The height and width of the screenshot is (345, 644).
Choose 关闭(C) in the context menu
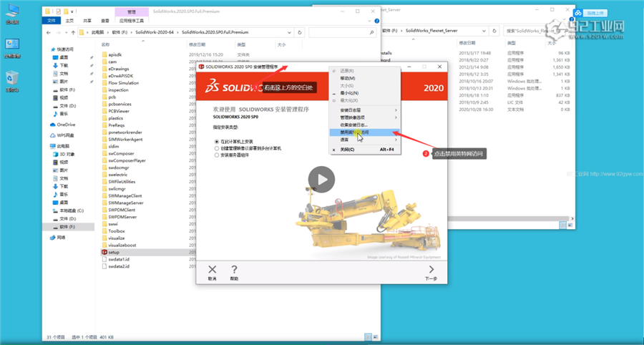point(365,150)
